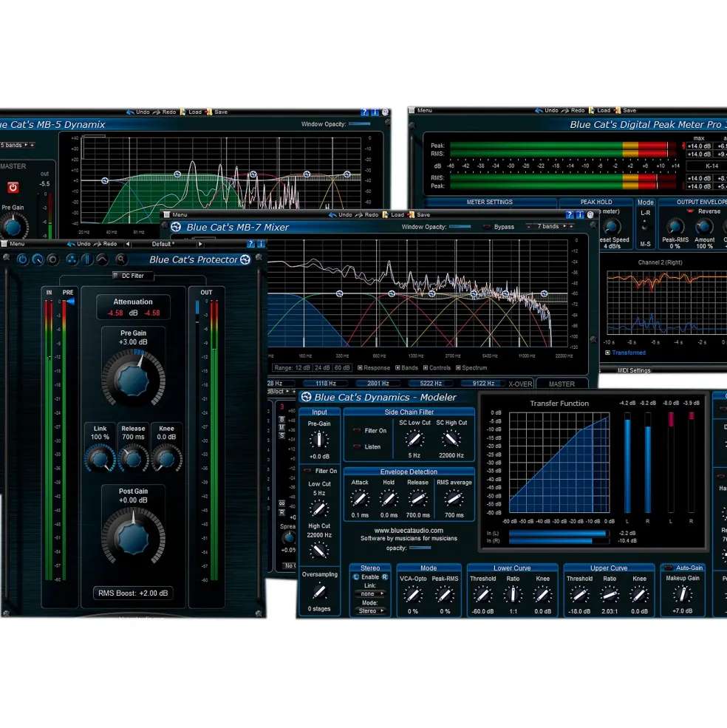Enable the R stereo channel in Dynamics Modeler
The image size is (727, 728).
pyautogui.click(x=385, y=577)
